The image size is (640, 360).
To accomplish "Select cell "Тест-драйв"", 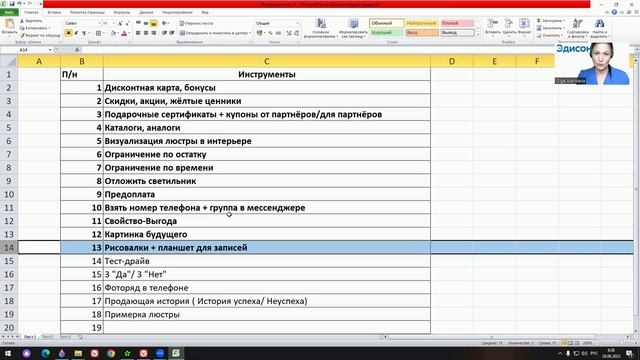I will pos(267,261).
